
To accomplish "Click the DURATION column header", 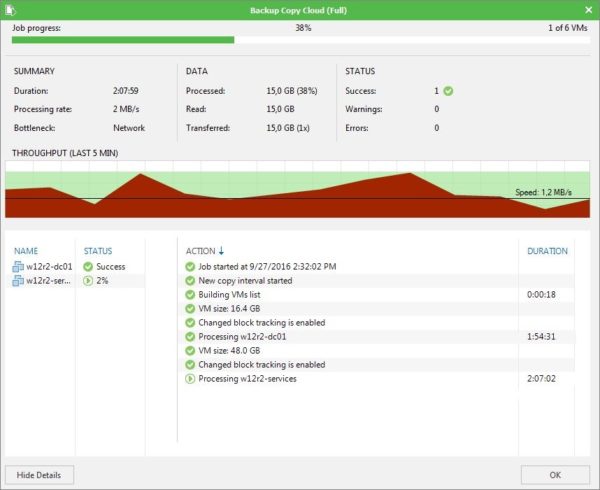I will [547, 251].
